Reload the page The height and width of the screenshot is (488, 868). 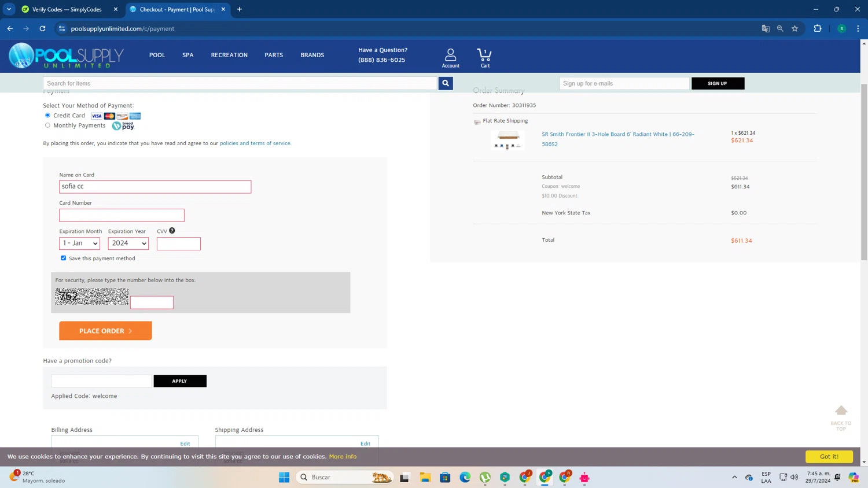click(x=42, y=28)
